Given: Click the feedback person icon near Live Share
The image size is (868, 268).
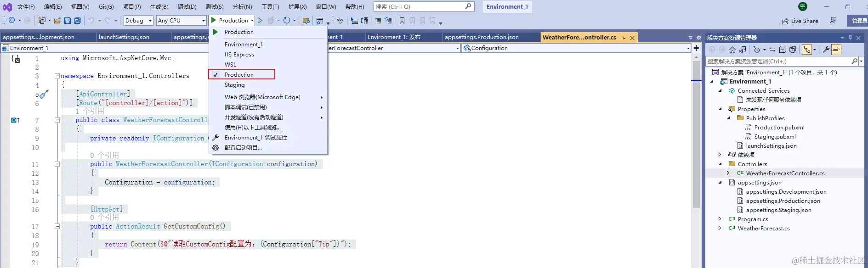Looking at the screenshot, I should tap(833, 21).
